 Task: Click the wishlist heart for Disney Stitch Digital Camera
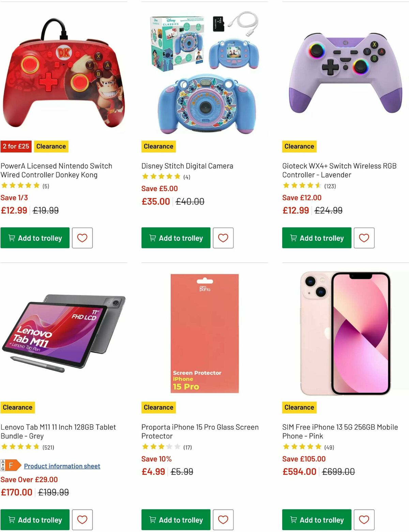[x=223, y=238]
